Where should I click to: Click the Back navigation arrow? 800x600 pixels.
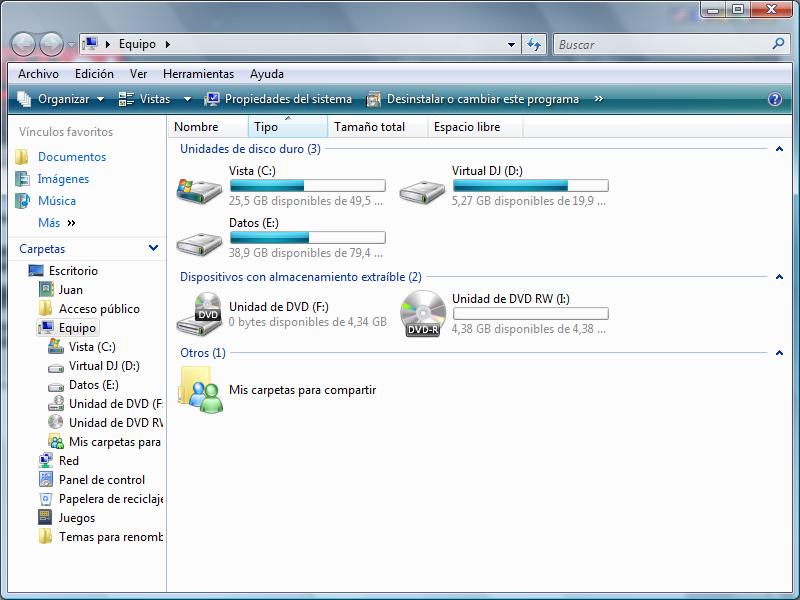coord(23,44)
